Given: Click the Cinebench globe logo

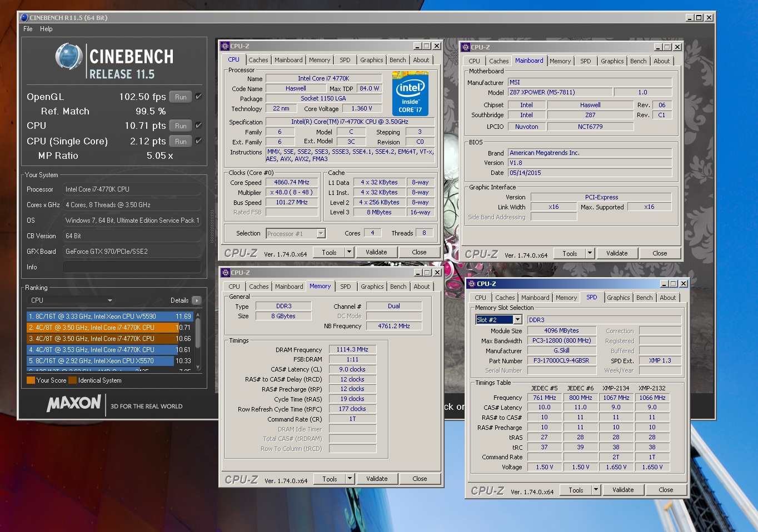Looking at the screenshot, I should (69, 57).
